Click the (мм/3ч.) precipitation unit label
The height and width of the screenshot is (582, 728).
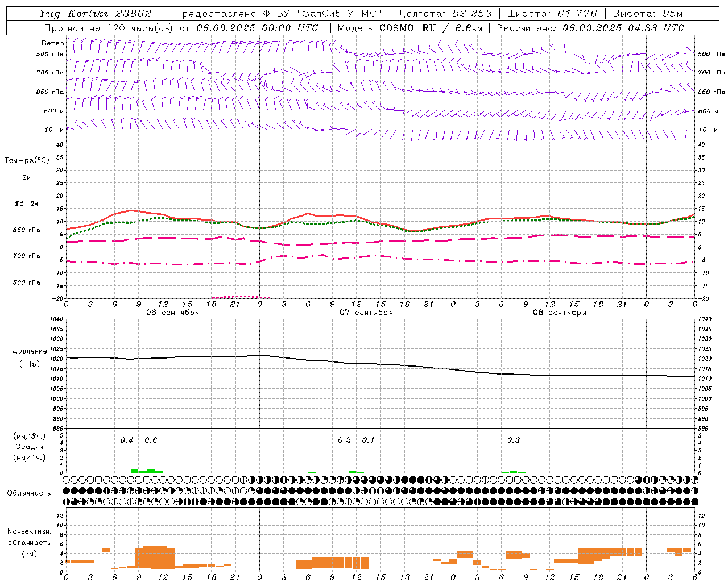pos(29,436)
